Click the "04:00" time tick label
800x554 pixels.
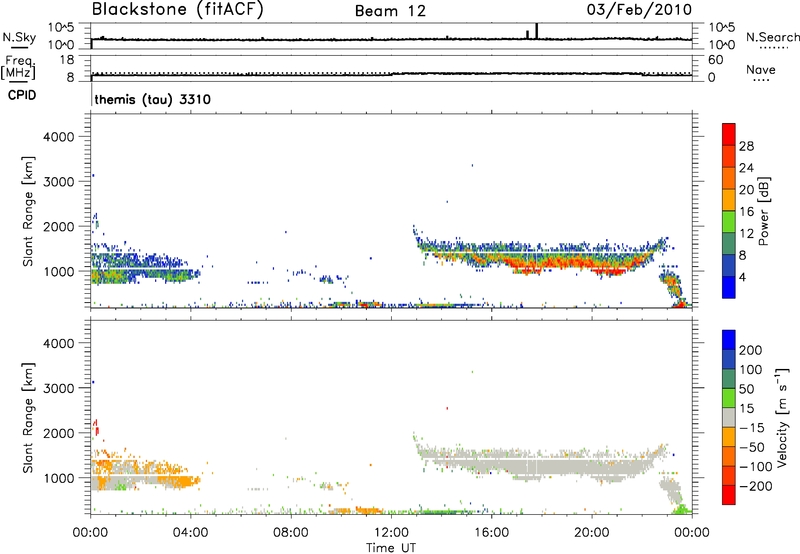tap(190, 533)
